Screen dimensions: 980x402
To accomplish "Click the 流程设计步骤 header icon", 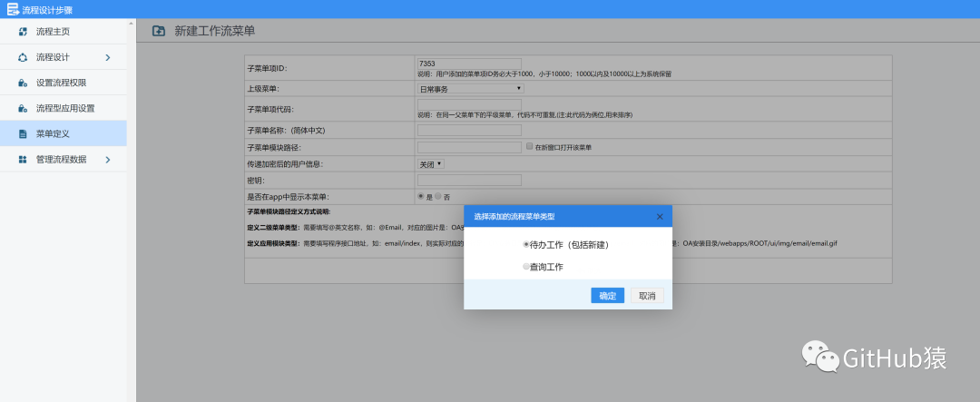I will click(13, 9).
